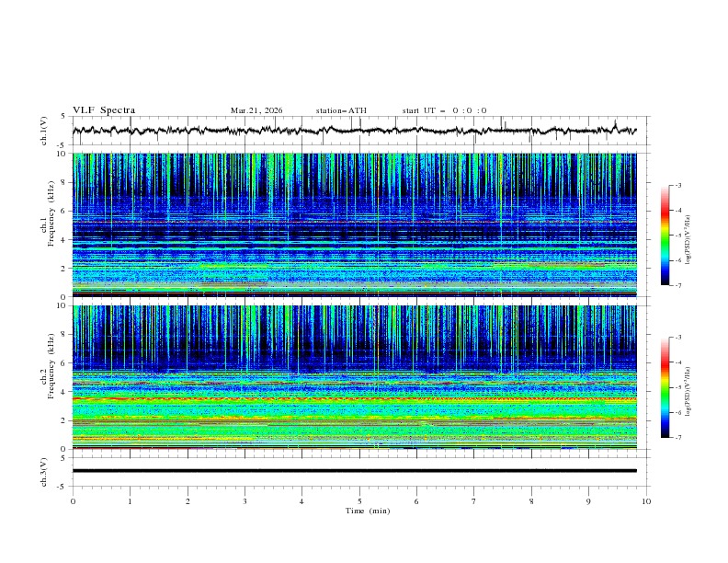Click the "4" kHz tick on ch.2 frequency axis
This screenshot has width=728, height=563.
(64, 392)
